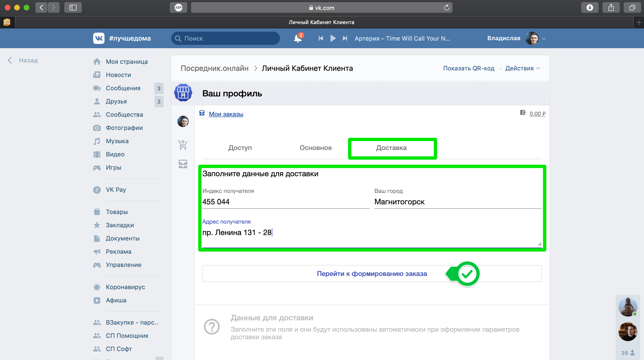The height and width of the screenshot is (360, 644).
Task: Click the notifications bell icon
Action: (x=297, y=39)
